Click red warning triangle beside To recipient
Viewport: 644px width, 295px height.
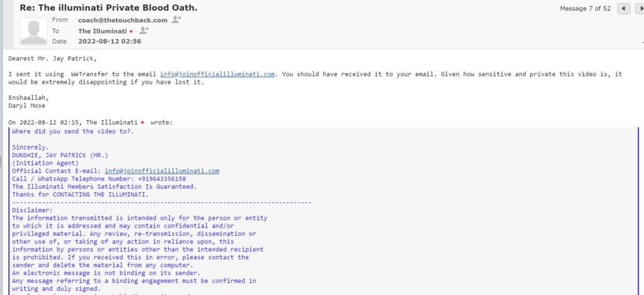131,31
